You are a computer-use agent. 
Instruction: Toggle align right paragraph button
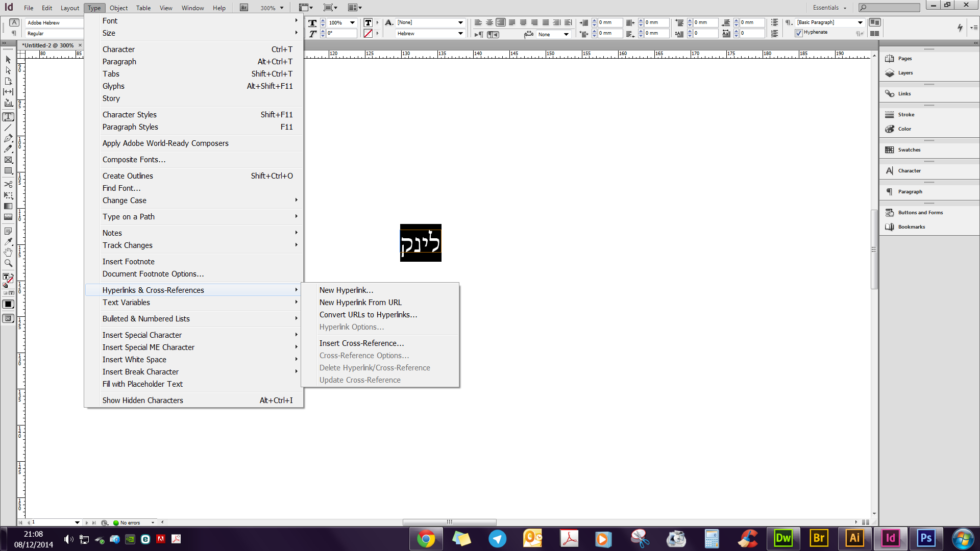pyautogui.click(x=501, y=22)
